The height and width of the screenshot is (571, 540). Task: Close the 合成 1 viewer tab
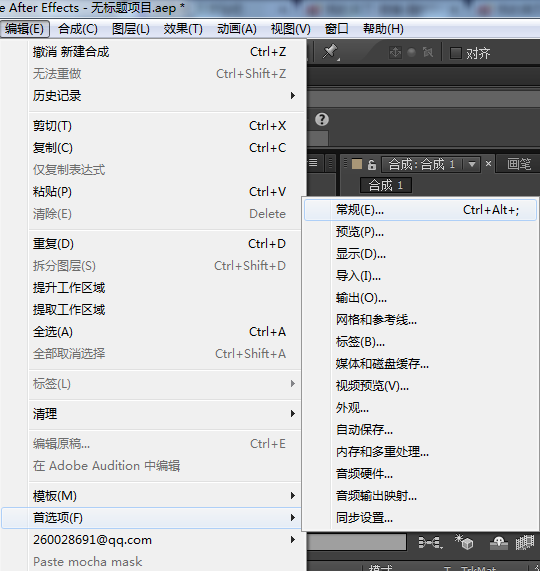(489, 164)
